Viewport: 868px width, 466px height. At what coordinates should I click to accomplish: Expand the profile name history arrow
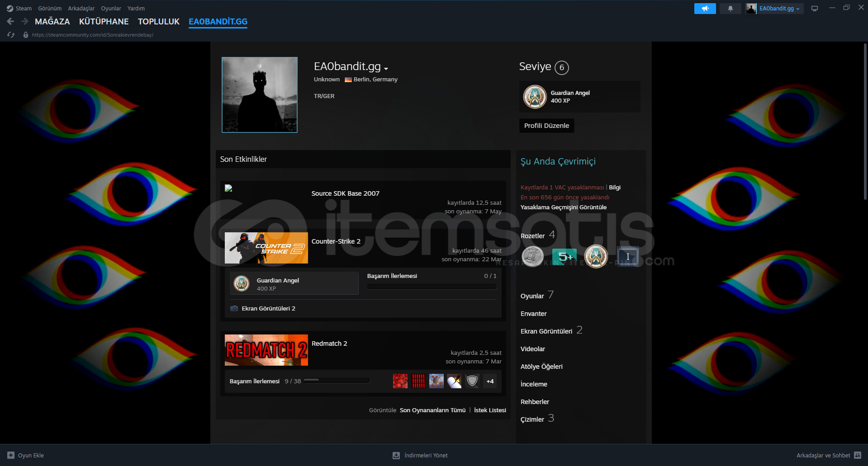coord(386,68)
